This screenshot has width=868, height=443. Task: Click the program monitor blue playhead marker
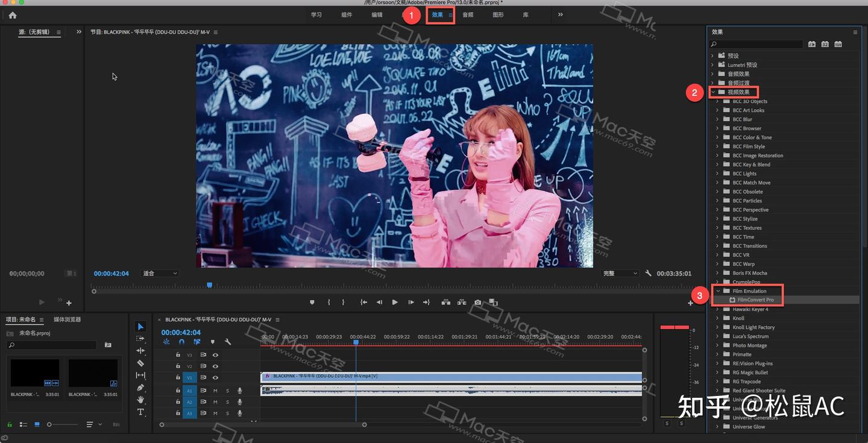click(210, 284)
